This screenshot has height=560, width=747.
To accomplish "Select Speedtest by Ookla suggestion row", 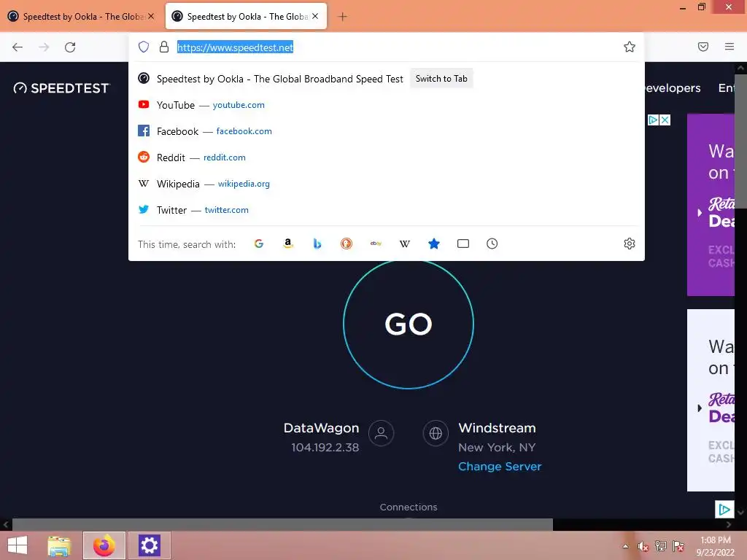I will pos(387,79).
